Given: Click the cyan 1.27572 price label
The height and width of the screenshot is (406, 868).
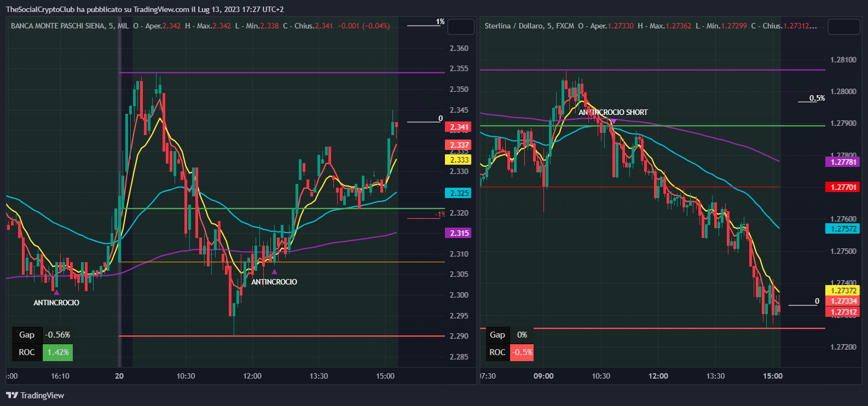Looking at the screenshot, I should click(x=842, y=229).
